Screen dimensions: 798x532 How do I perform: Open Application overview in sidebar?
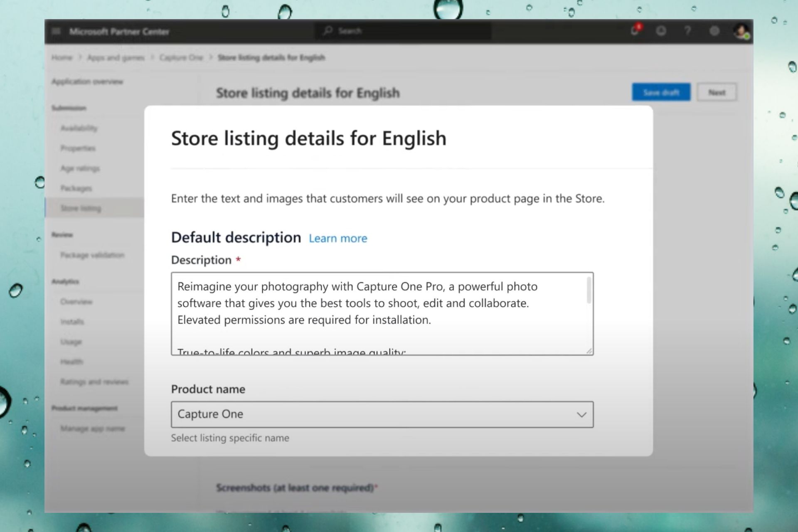pyautogui.click(x=87, y=81)
